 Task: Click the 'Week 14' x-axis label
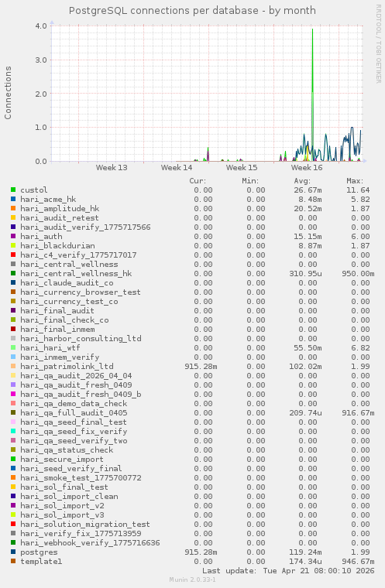coord(177,168)
